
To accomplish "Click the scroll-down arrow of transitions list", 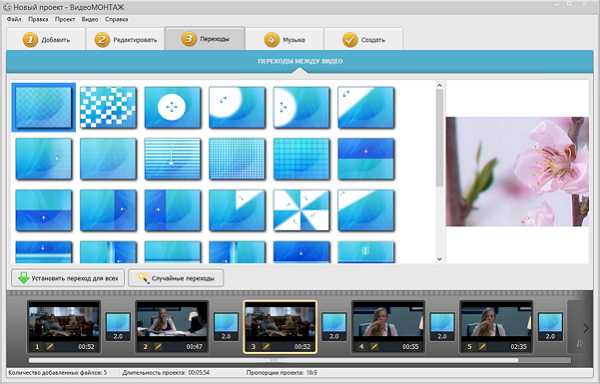I will (439, 259).
